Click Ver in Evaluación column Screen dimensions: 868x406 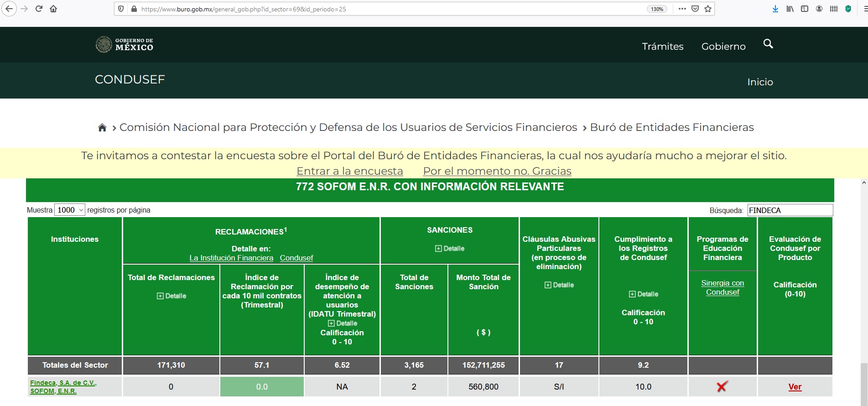click(x=795, y=387)
